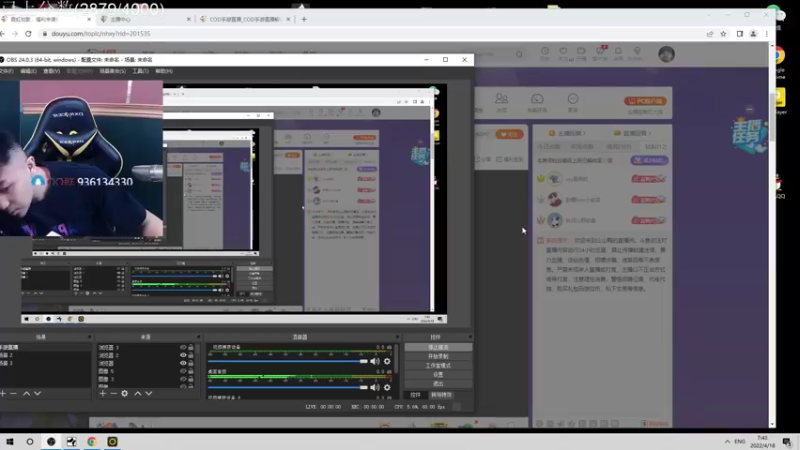Click orange PC client download button

(x=645, y=101)
